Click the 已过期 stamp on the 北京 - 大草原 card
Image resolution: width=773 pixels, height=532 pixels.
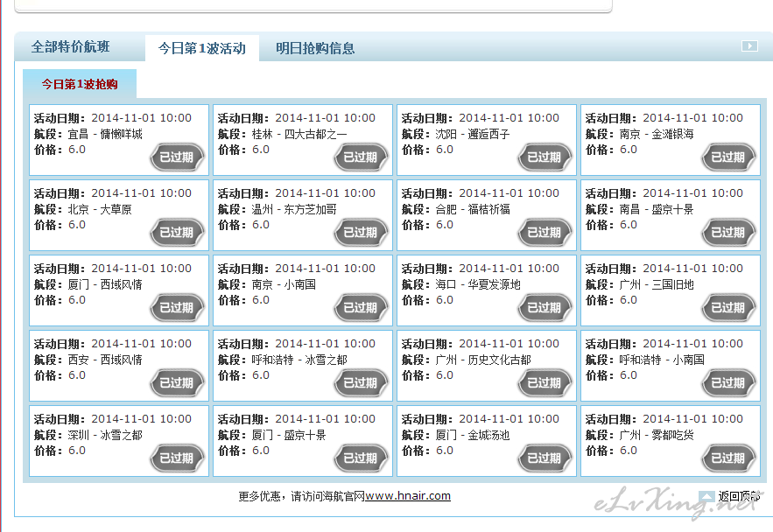pos(177,233)
